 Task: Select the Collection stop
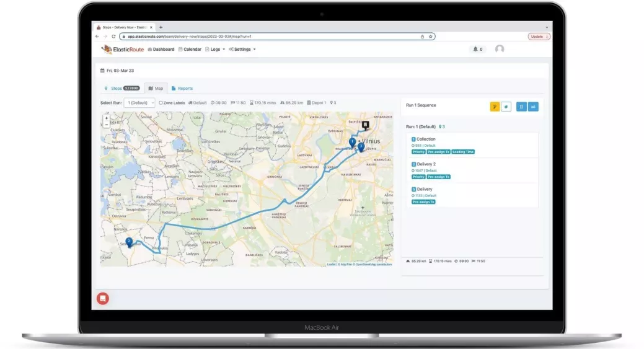click(472, 145)
